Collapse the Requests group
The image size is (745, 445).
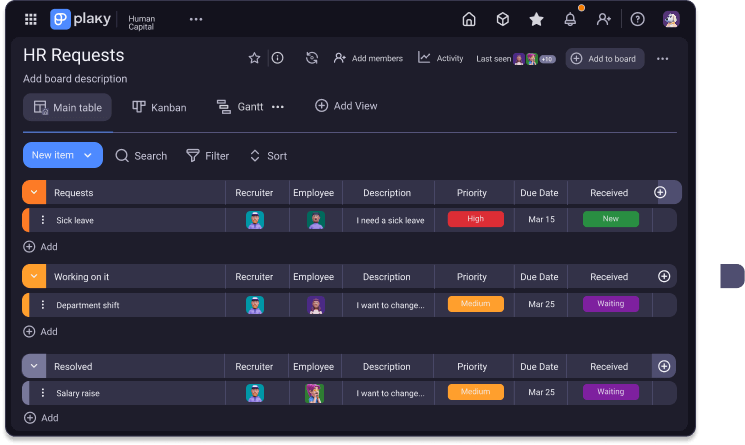click(34, 193)
